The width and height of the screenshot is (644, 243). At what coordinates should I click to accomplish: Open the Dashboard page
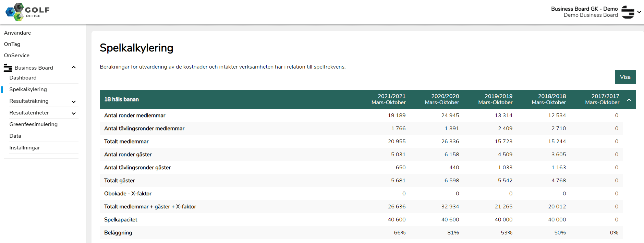(23, 78)
